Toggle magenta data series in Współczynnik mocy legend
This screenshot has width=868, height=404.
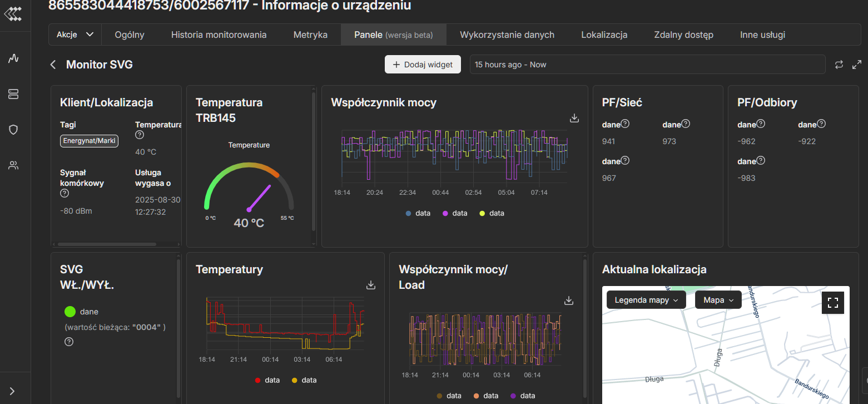pyautogui.click(x=455, y=213)
